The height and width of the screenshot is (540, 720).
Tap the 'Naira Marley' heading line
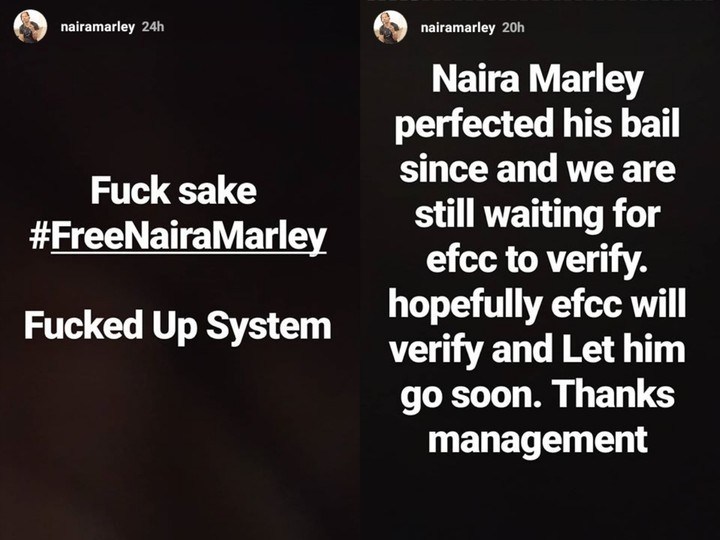tap(537, 80)
